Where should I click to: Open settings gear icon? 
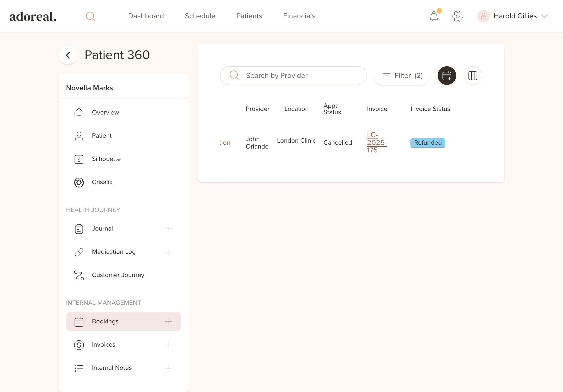[457, 16]
